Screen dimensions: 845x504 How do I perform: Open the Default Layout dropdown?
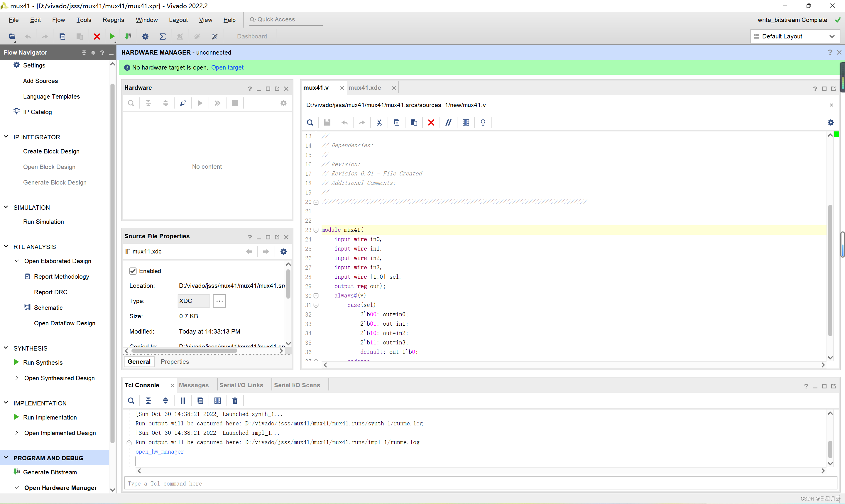[795, 36]
